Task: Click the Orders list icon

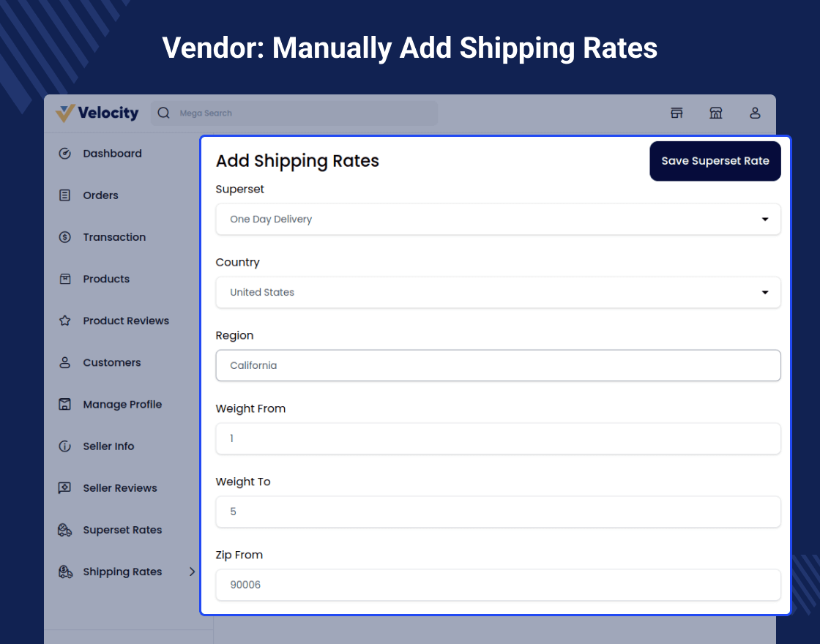Action: [64, 195]
